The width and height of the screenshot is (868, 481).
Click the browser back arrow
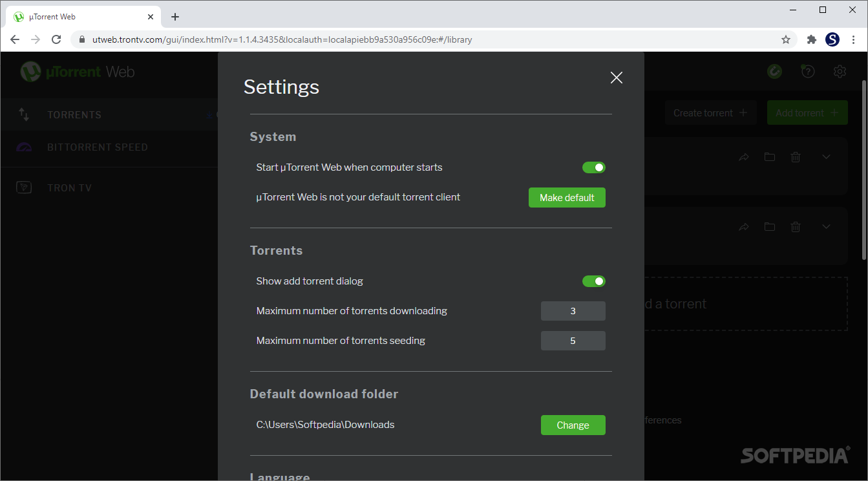coord(15,39)
